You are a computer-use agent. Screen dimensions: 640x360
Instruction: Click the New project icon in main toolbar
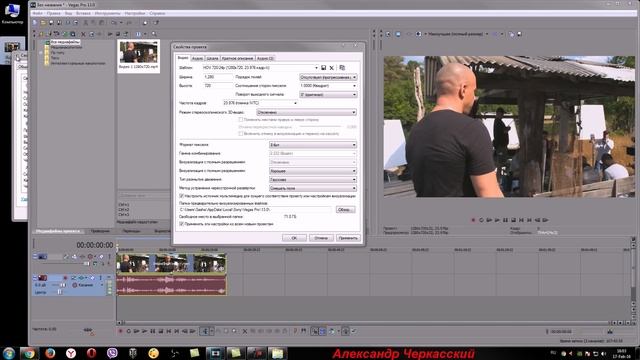[35, 23]
